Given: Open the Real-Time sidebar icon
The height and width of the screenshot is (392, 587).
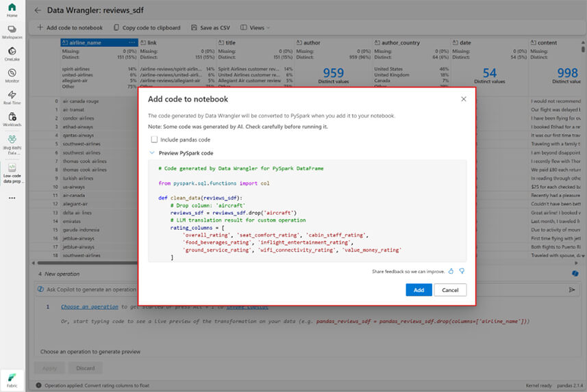Looking at the screenshot, I should point(12,96).
